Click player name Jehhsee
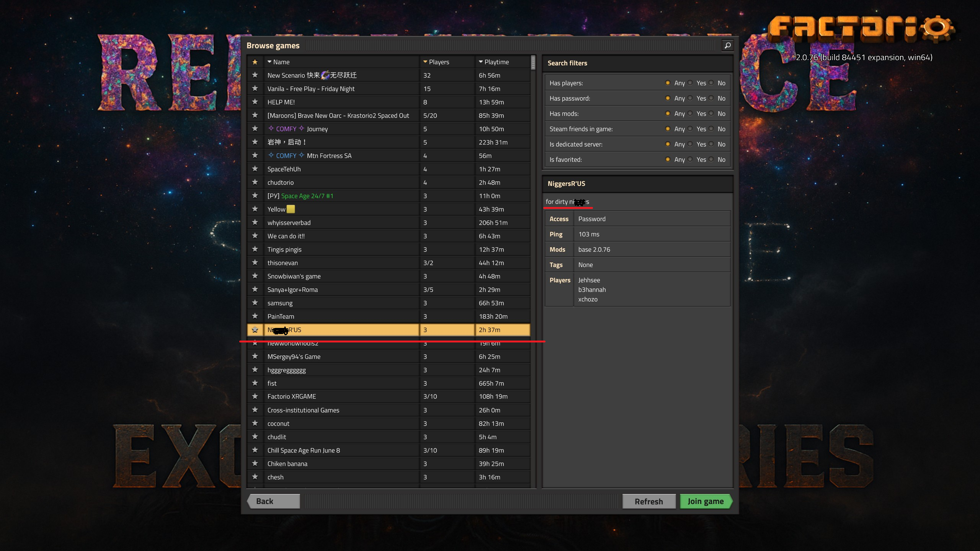 (x=589, y=280)
